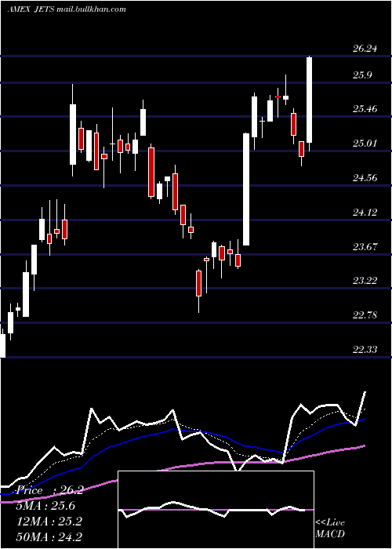The width and height of the screenshot is (392, 549).
Task: Click the 23.22 price axis label
Action: (365, 281)
